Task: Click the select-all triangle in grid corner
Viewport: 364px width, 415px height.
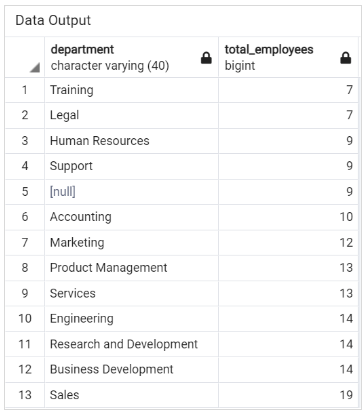Action: (35, 67)
